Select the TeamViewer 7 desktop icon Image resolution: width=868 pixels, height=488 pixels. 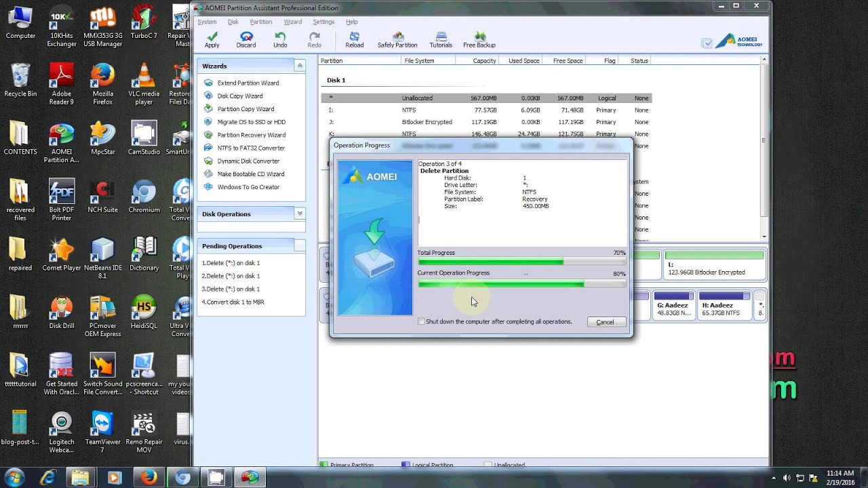point(102,432)
